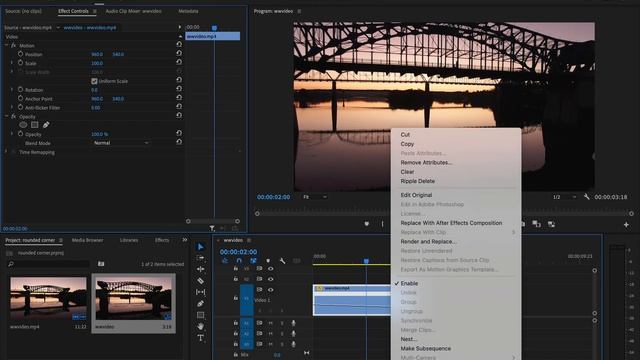The image size is (640, 360).
Task: Toggle lock on V3 track
Action: coord(236,269)
